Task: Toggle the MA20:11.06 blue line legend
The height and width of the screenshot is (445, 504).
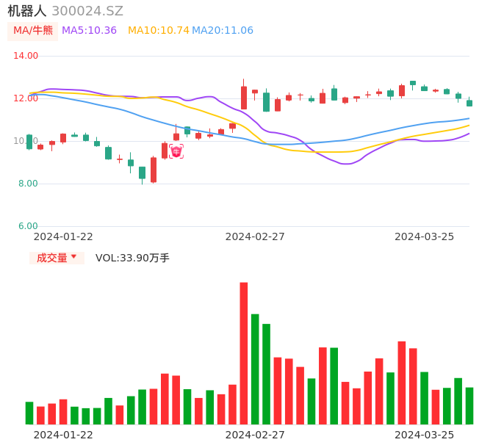Action: click(x=222, y=31)
